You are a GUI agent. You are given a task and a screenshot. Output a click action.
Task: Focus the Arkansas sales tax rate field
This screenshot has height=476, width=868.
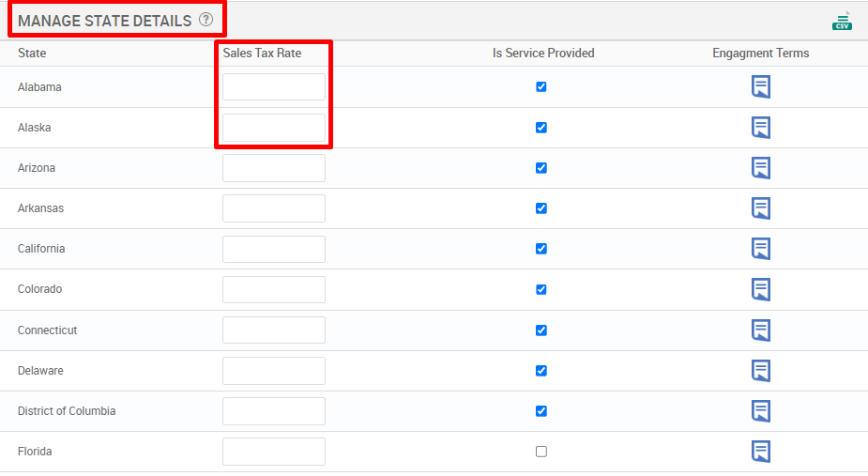pyautogui.click(x=274, y=208)
